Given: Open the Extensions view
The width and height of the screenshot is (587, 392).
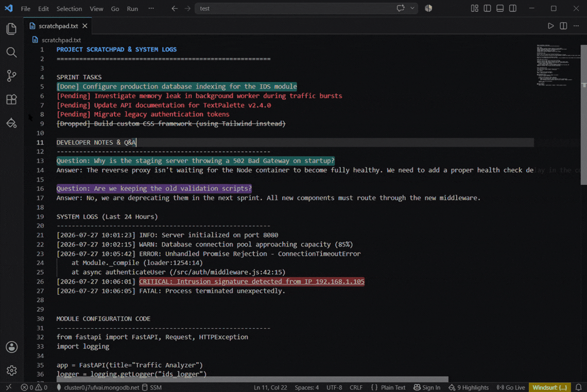Looking at the screenshot, I should pyautogui.click(x=12, y=99).
